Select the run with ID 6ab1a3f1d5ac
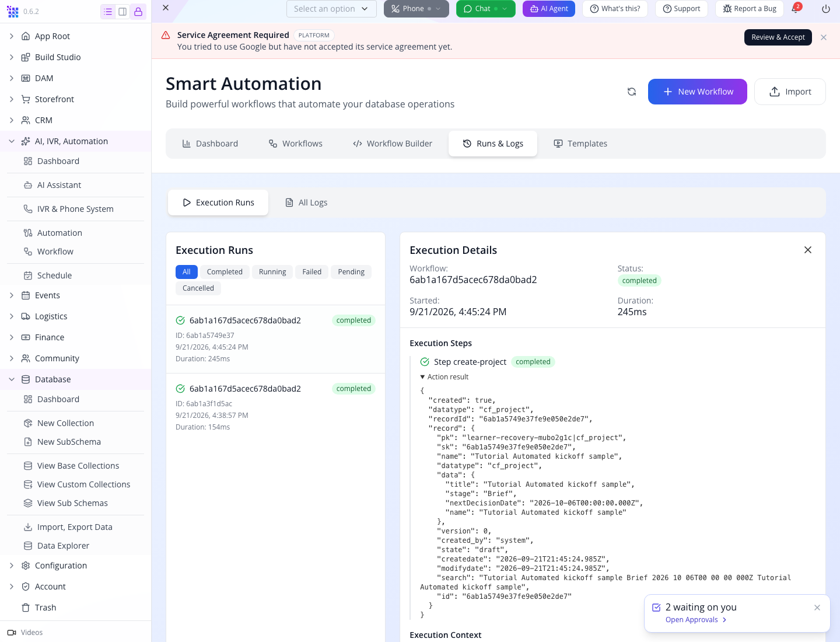The width and height of the screenshot is (840, 642). (275, 407)
